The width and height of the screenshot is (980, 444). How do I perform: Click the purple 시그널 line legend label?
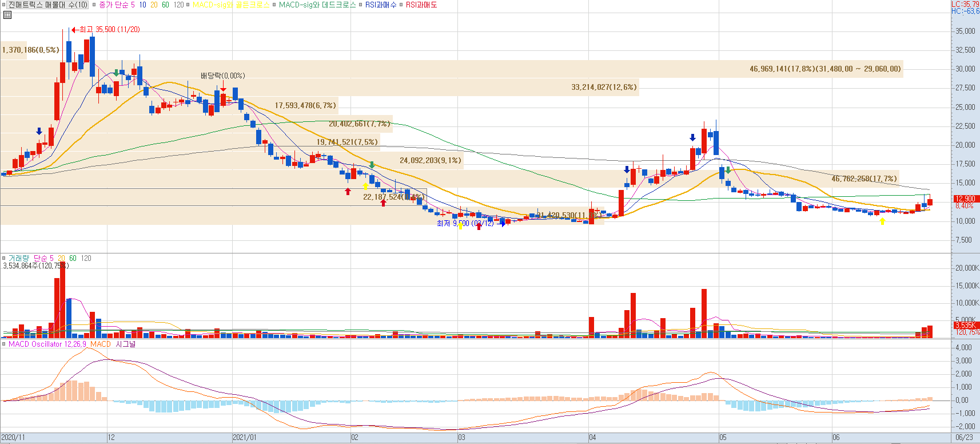(x=126, y=344)
